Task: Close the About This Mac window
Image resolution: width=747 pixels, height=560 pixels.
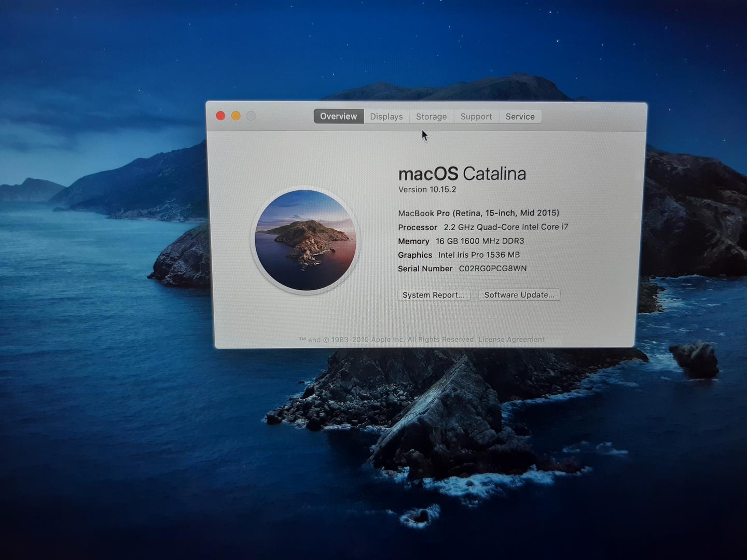Action: pyautogui.click(x=220, y=116)
